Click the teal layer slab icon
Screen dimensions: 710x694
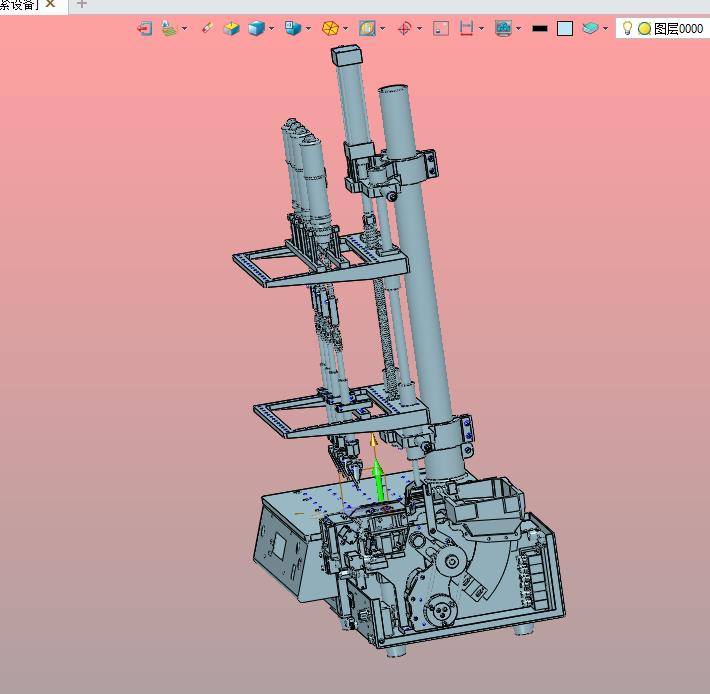coord(590,29)
